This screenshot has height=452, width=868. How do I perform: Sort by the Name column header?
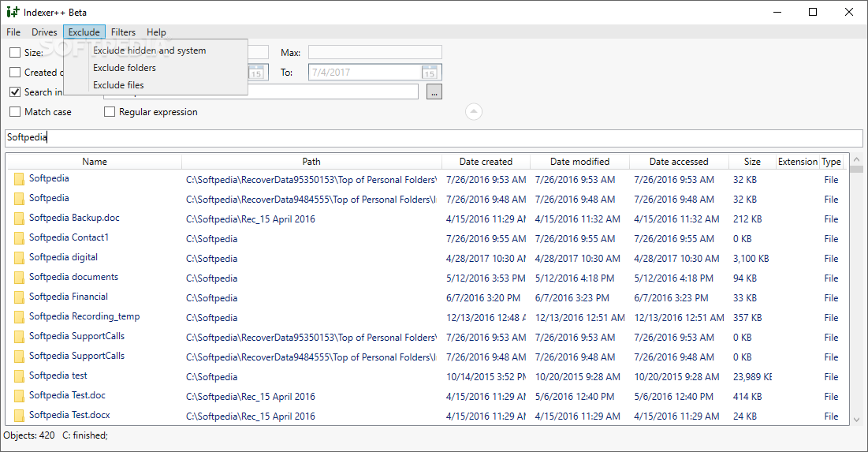[94, 162]
